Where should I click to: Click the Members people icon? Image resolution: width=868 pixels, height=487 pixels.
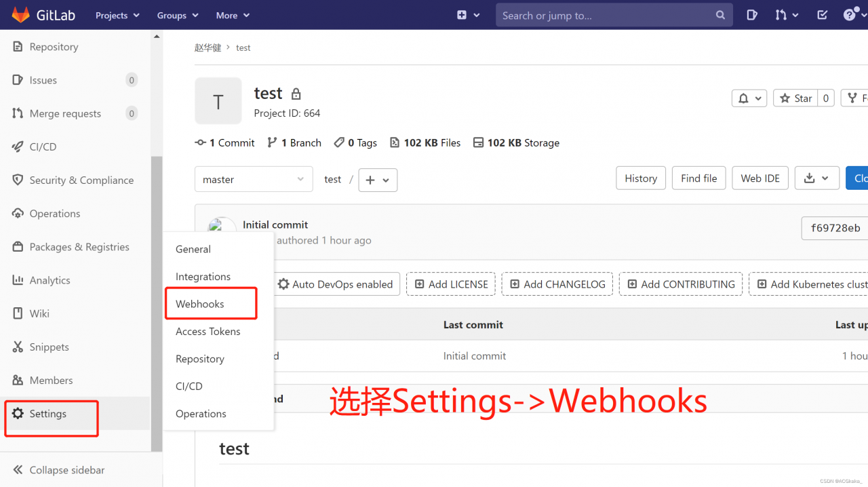coord(18,380)
